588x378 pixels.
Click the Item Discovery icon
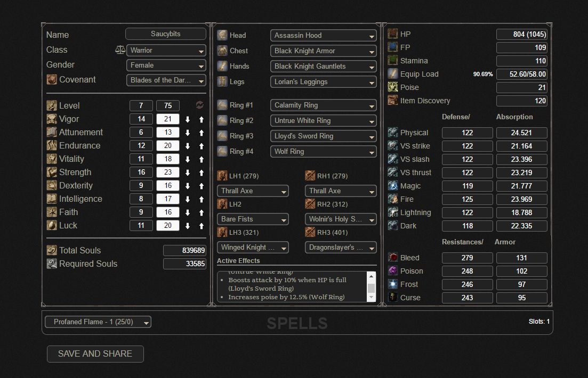pyautogui.click(x=393, y=101)
